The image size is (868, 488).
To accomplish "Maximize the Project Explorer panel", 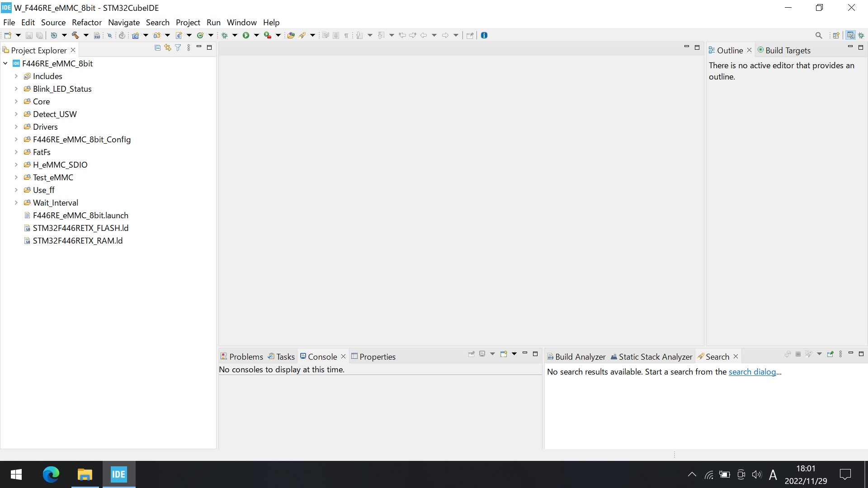I will [209, 47].
